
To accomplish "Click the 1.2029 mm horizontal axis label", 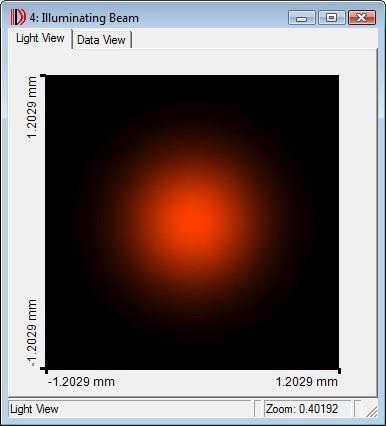I will [307, 382].
